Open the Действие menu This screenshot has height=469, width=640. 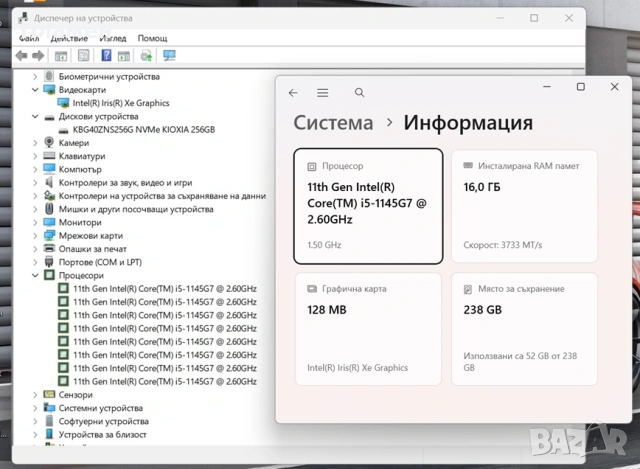coord(69,38)
